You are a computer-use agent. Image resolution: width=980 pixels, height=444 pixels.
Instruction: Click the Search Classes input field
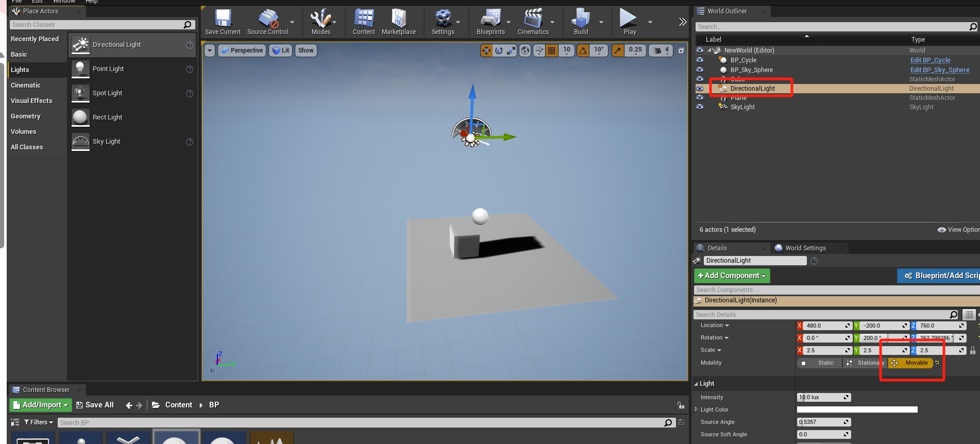97,25
